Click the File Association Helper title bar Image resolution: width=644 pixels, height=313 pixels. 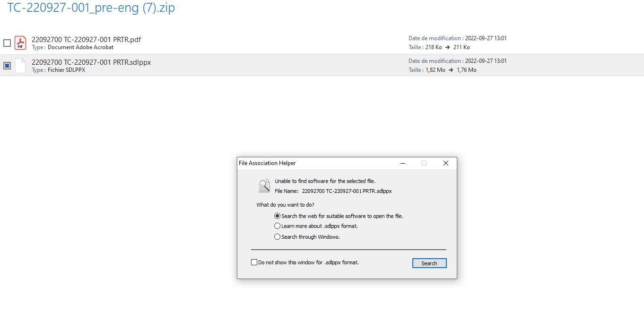point(267,163)
